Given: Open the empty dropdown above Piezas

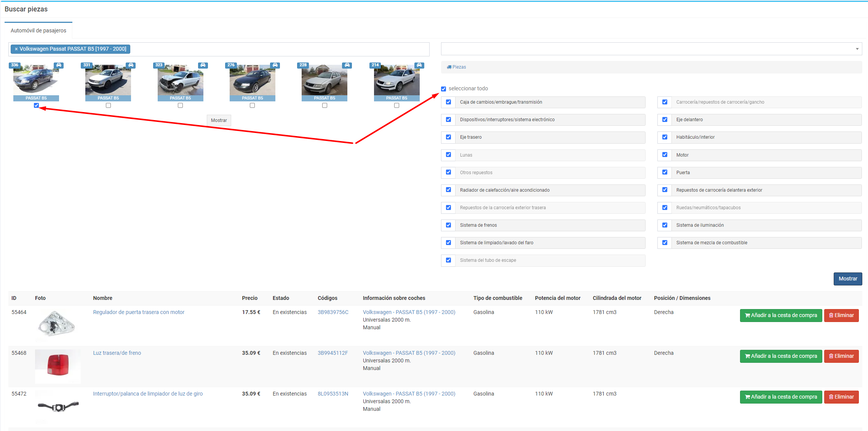Looking at the screenshot, I should (x=651, y=49).
